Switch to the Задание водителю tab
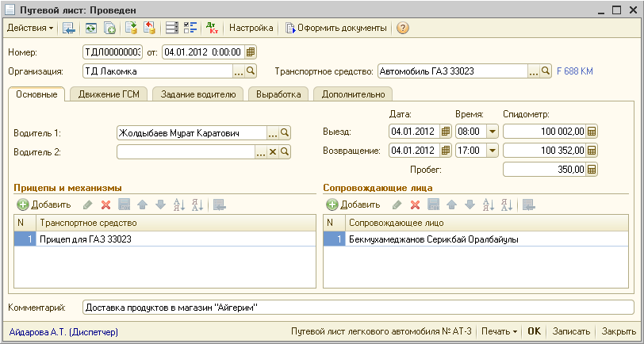Viewport: 644px width, 344px height. (197, 94)
